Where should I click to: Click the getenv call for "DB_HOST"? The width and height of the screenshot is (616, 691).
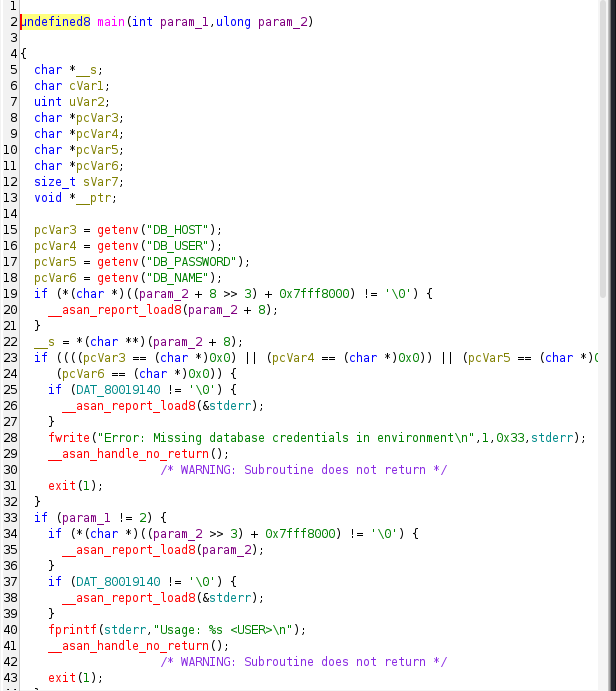[118, 229]
